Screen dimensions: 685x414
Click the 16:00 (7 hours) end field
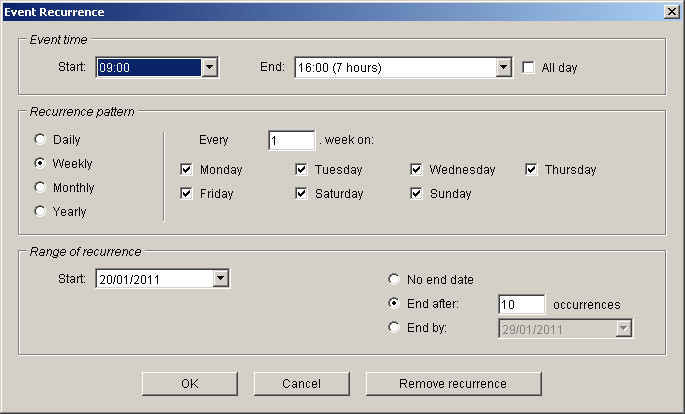(x=396, y=67)
